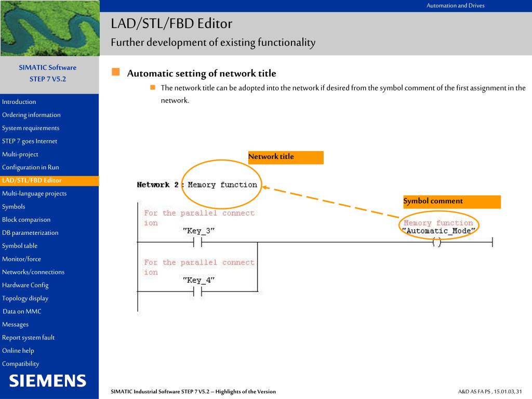The width and height of the screenshot is (532, 399).
Task: Open the Messages section
Action: pyautogui.click(x=15, y=325)
